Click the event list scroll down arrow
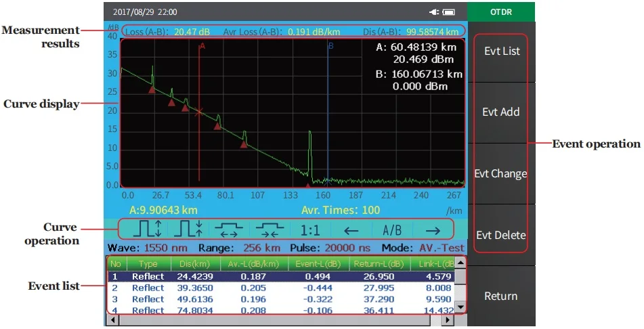The width and height of the screenshot is (644, 329). (460, 307)
